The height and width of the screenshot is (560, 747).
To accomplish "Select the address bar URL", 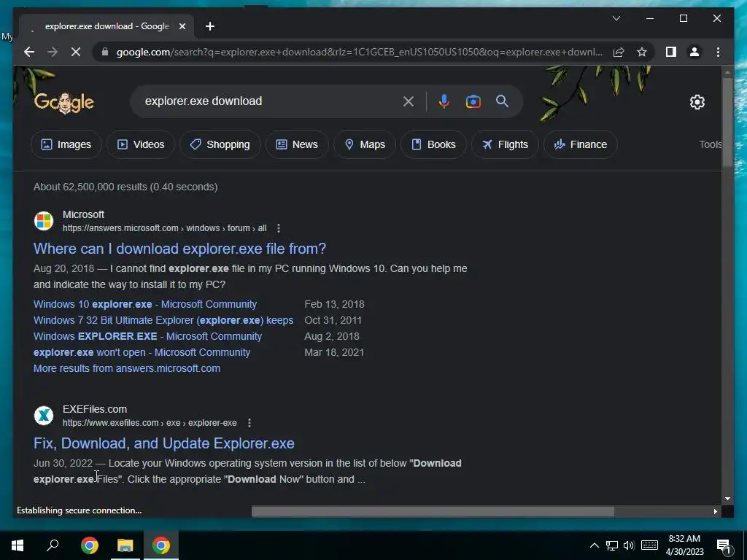I will [x=360, y=52].
